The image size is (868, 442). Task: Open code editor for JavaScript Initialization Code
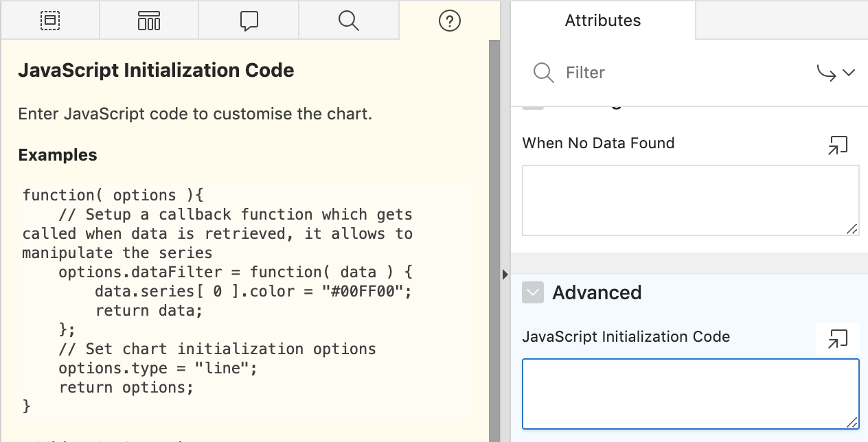[x=838, y=338]
